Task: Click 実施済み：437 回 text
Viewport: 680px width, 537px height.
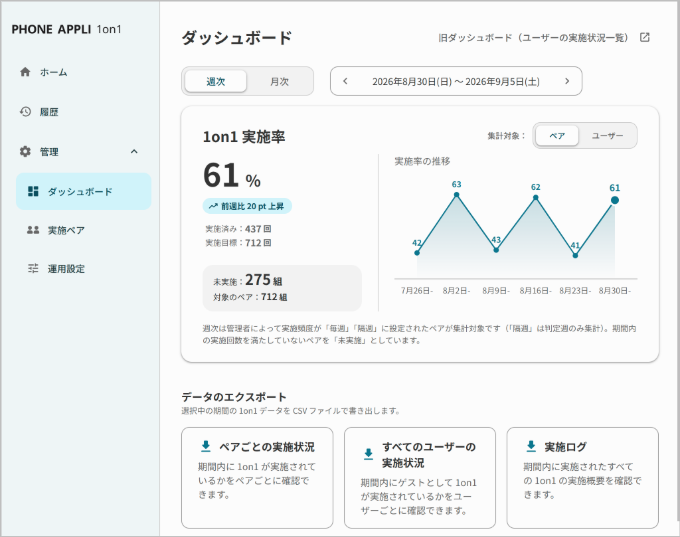Action: 238,229
